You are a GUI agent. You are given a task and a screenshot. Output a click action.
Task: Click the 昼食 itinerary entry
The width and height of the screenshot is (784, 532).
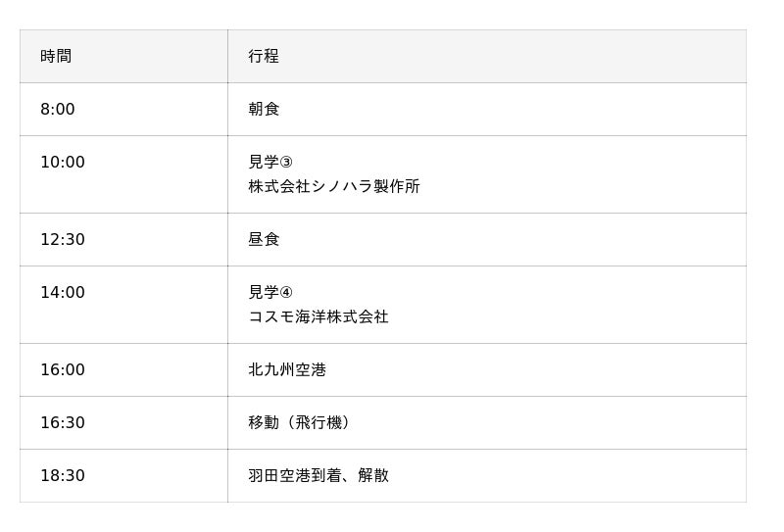pos(264,240)
